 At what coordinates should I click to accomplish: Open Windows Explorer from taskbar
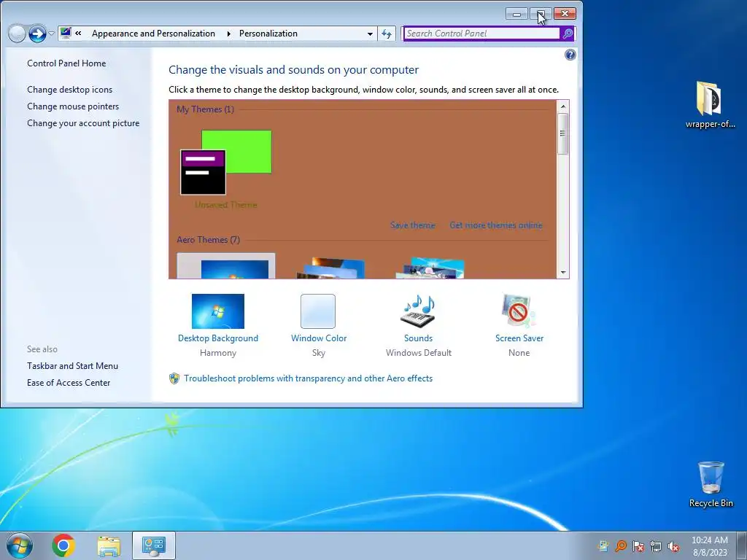109,546
